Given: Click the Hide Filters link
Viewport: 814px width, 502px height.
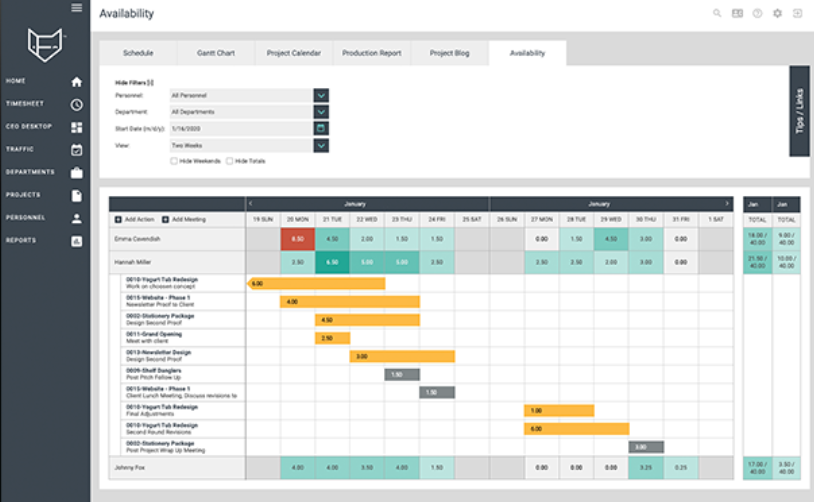Looking at the screenshot, I should pyautogui.click(x=134, y=81).
